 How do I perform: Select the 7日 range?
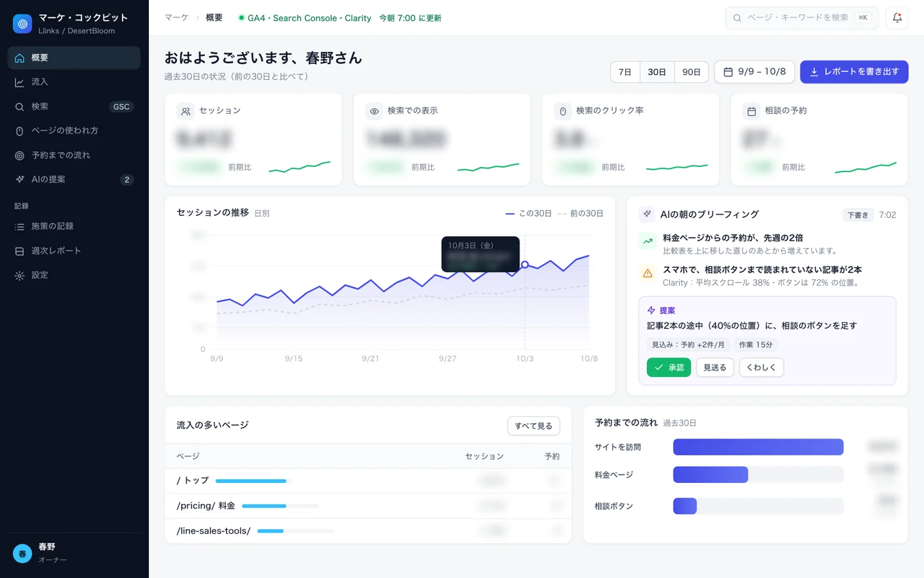tap(625, 72)
